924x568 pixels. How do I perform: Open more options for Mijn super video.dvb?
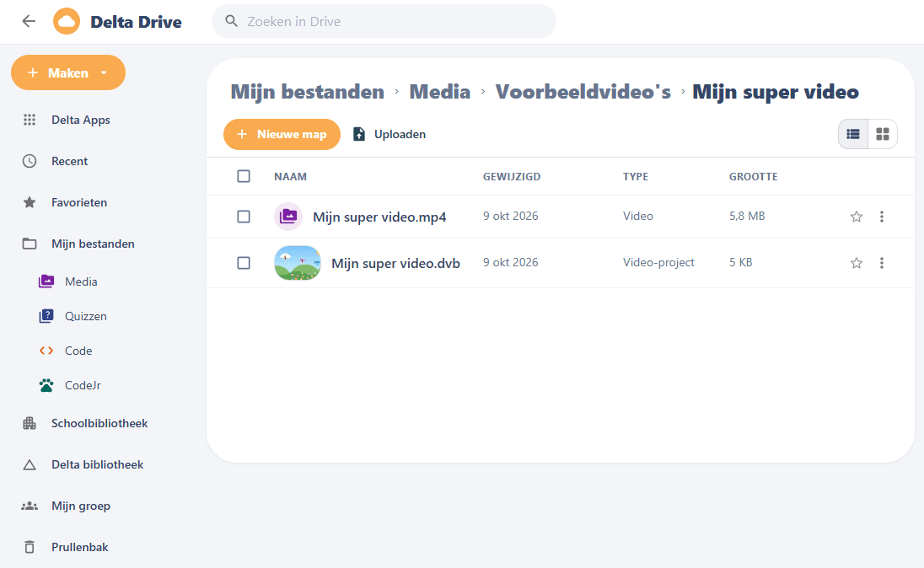(882, 263)
